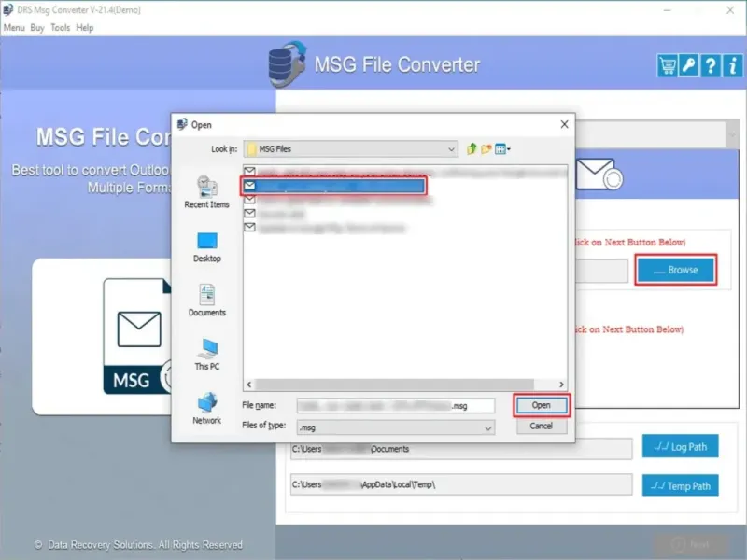Create new folder icon in Open dialog
The image size is (747, 560).
[x=486, y=149]
